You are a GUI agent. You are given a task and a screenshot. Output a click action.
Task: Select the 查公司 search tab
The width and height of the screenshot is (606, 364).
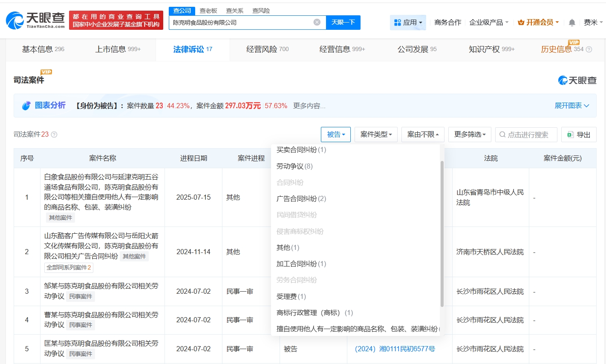click(182, 11)
